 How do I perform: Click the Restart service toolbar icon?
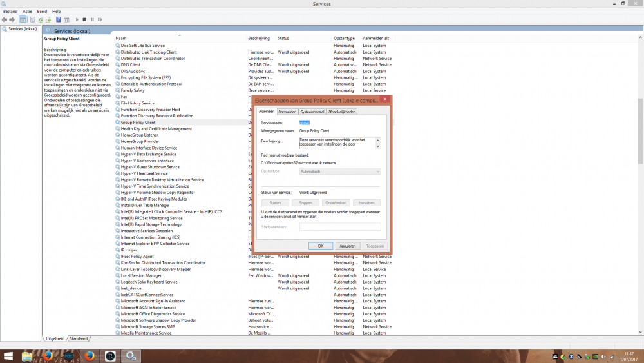100,20
